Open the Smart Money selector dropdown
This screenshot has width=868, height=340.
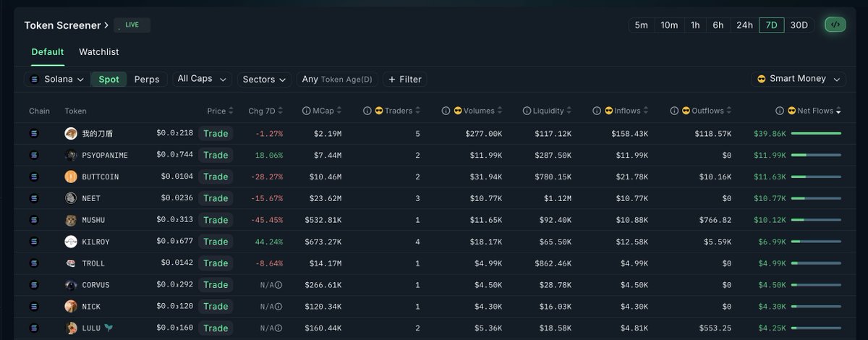click(799, 79)
